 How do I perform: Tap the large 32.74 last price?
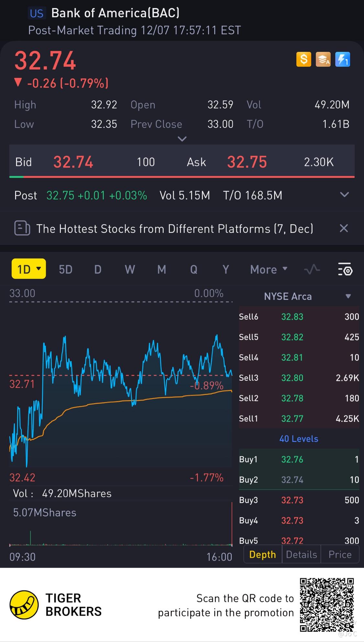[x=45, y=61]
